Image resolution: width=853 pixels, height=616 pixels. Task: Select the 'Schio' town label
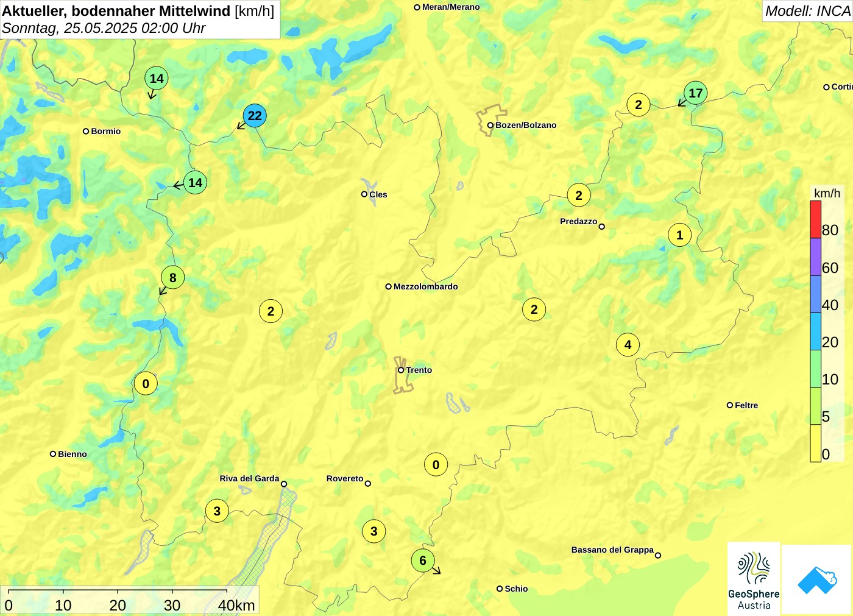(516, 589)
